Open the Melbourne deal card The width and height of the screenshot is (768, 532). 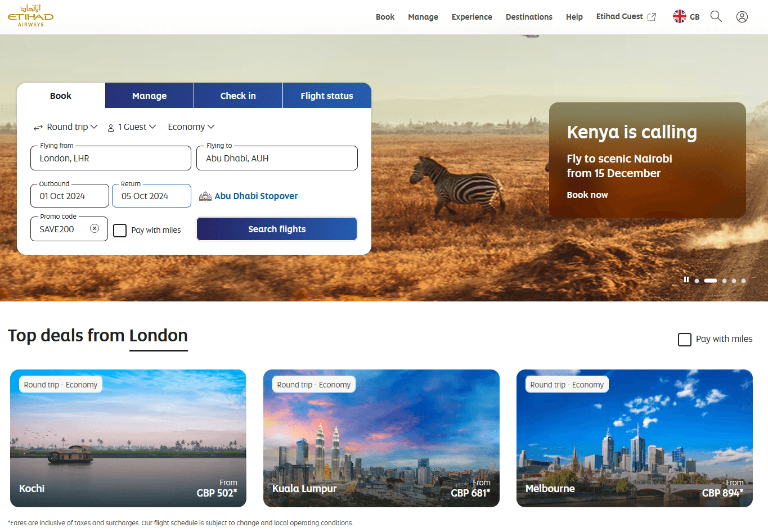(x=635, y=438)
